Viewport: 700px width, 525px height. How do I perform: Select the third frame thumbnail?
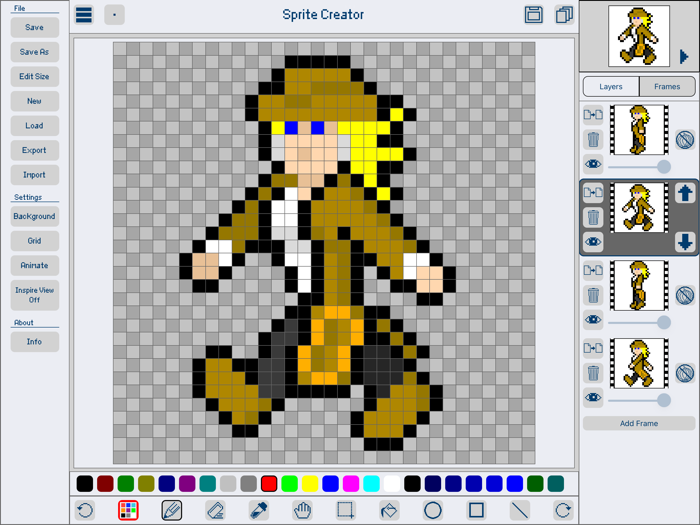tap(639, 285)
